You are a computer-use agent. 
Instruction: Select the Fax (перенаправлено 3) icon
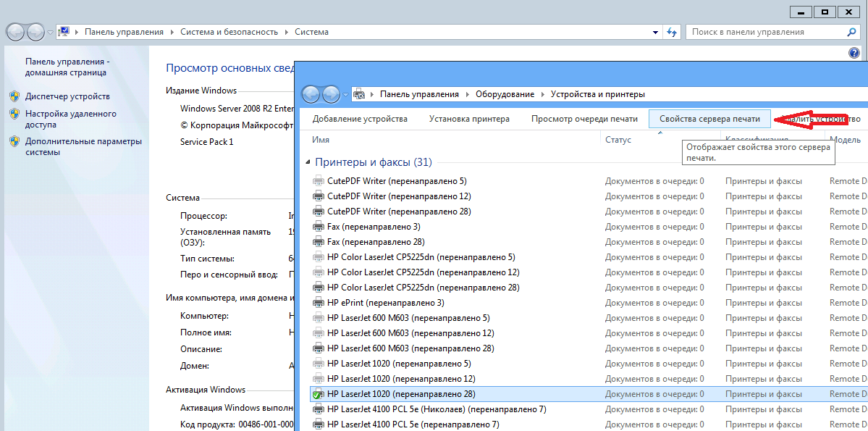(x=319, y=227)
